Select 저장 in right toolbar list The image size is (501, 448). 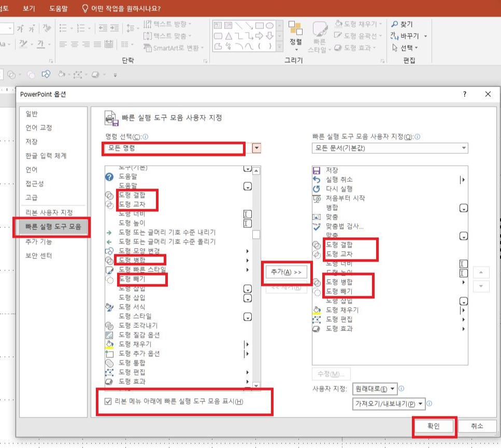coord(390,170)
